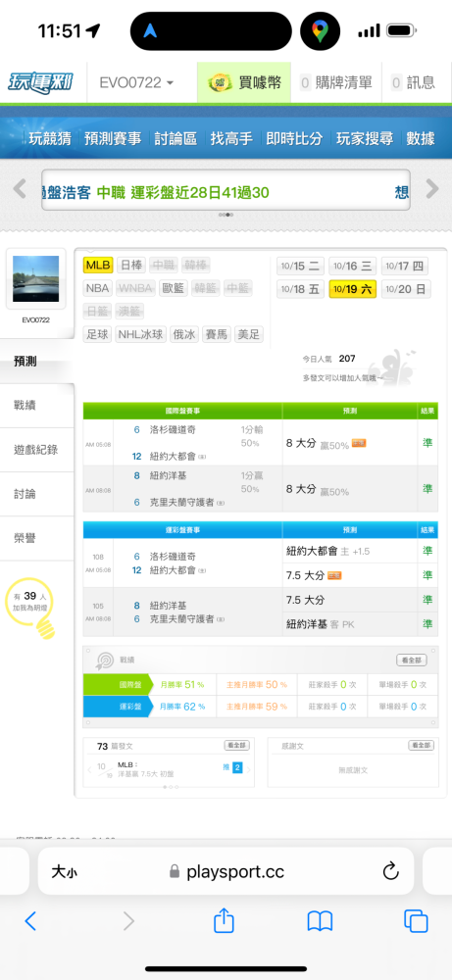Select the 運彩盤 stats row label

[119, 707]
